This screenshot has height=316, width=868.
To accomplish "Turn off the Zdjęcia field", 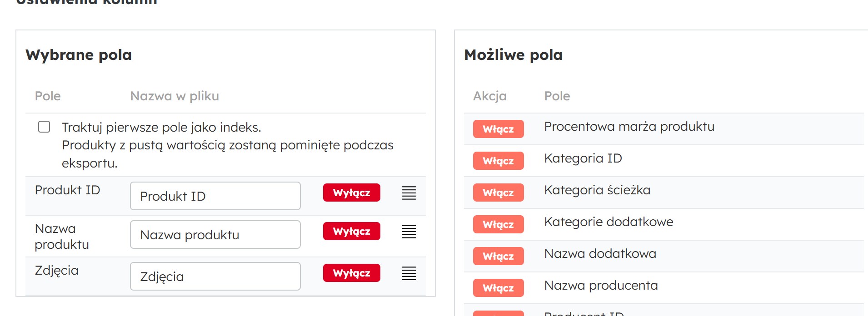I will click(x=351, y=273).
